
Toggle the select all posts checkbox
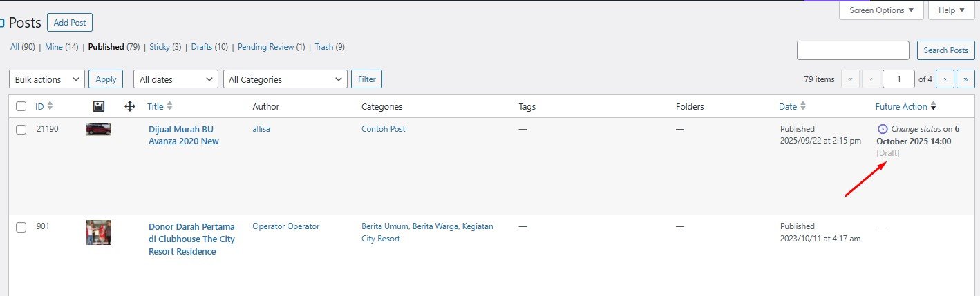(21, 106)
